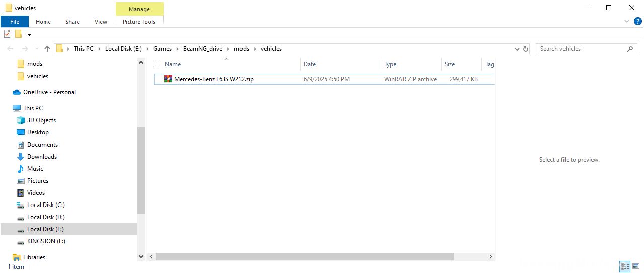Image resolution: width=644 pixels, height=273 pixels.
Task: Click the WinRAR ZIP archive type cell
Action: point(411,79)
